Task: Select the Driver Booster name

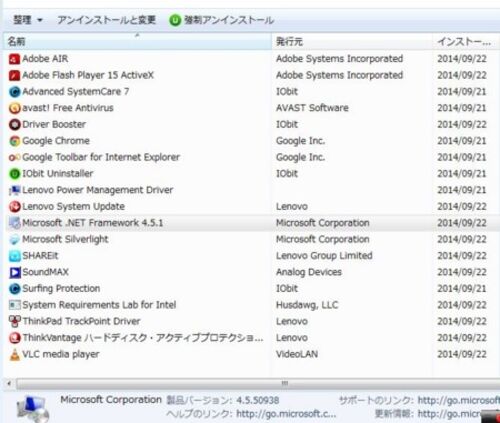Action: pyautogui.click(x=54, y=125)
